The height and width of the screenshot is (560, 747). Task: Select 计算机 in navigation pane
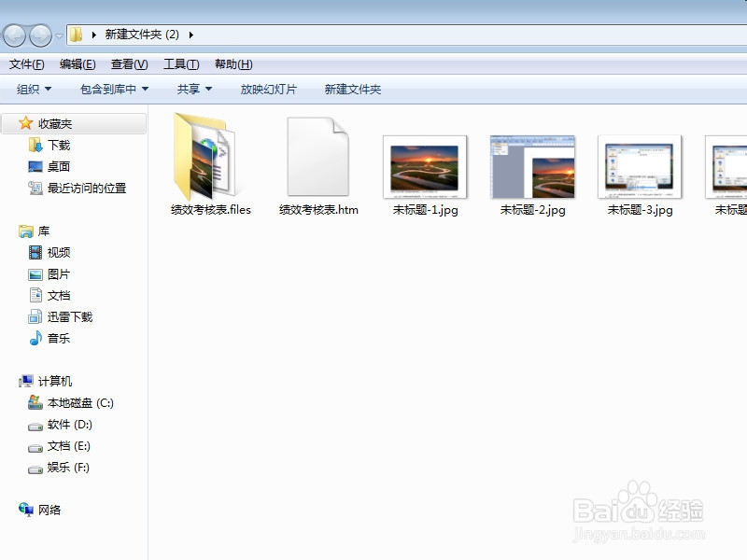tap(55, 382)
